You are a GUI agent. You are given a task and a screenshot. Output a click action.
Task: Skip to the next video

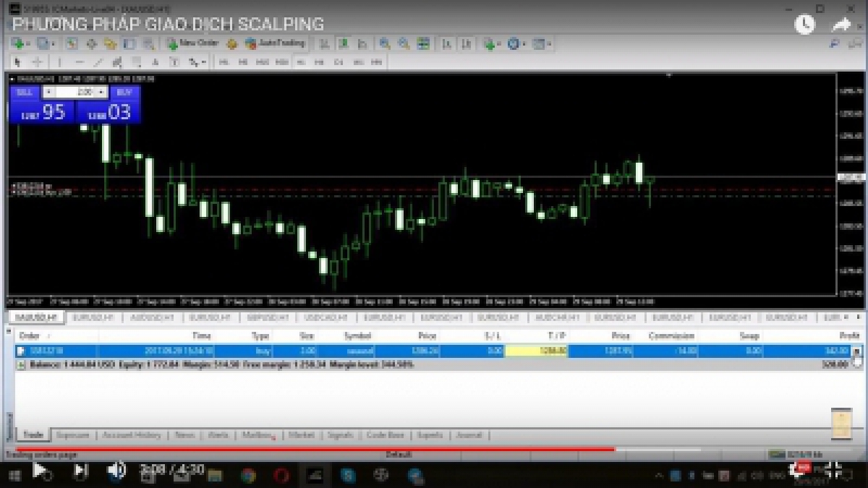81,471
